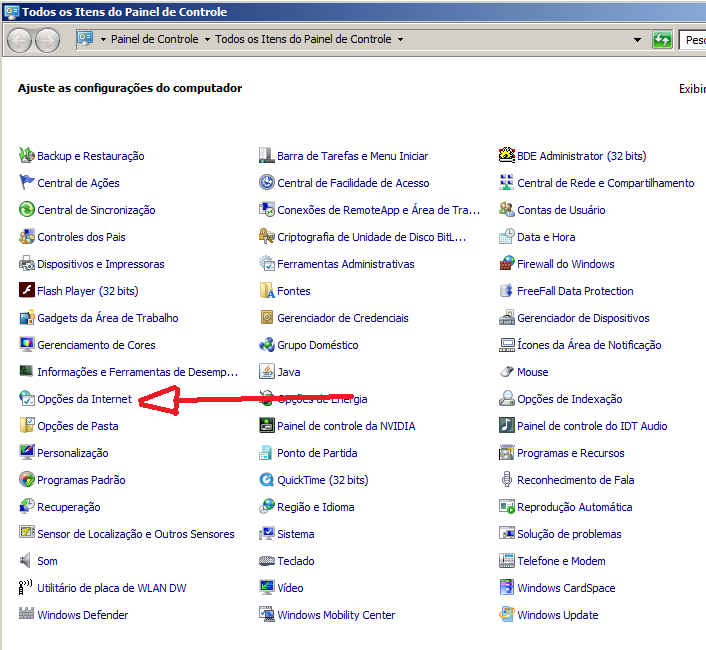Expand the arrow before Todos os Itens breadcrumb
Image resolution: width=706 pixels, height=650 pixels.
(x=207, y=40)
